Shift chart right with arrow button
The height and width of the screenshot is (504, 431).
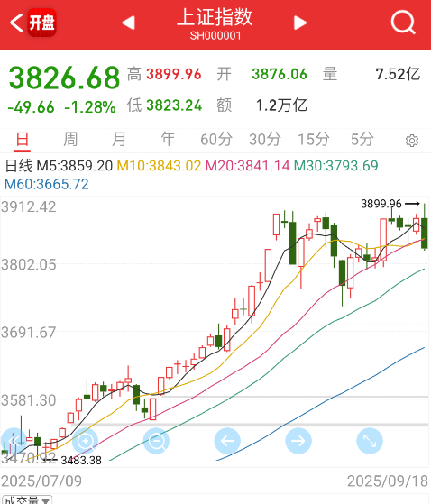coord(298,441)
